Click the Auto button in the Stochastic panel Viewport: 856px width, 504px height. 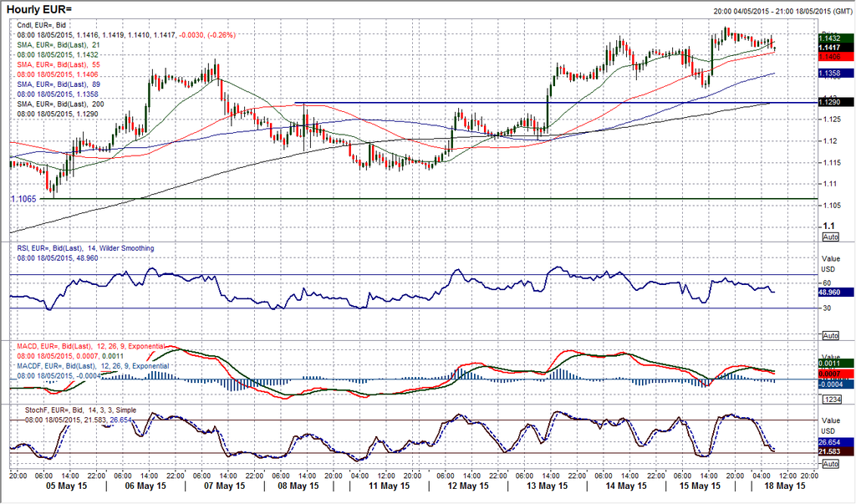click(830, 464)
